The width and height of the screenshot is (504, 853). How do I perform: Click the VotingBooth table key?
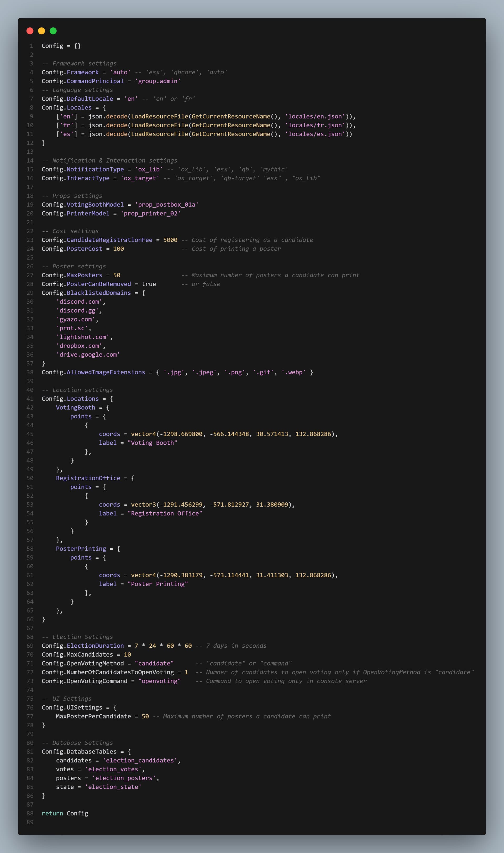[75, 408]
